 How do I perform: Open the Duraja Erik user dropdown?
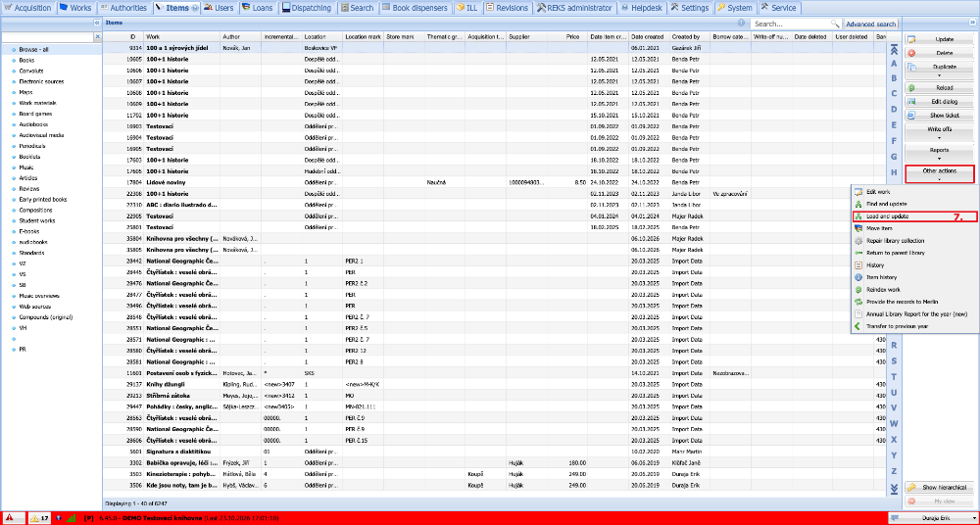[x=932, y=518]
